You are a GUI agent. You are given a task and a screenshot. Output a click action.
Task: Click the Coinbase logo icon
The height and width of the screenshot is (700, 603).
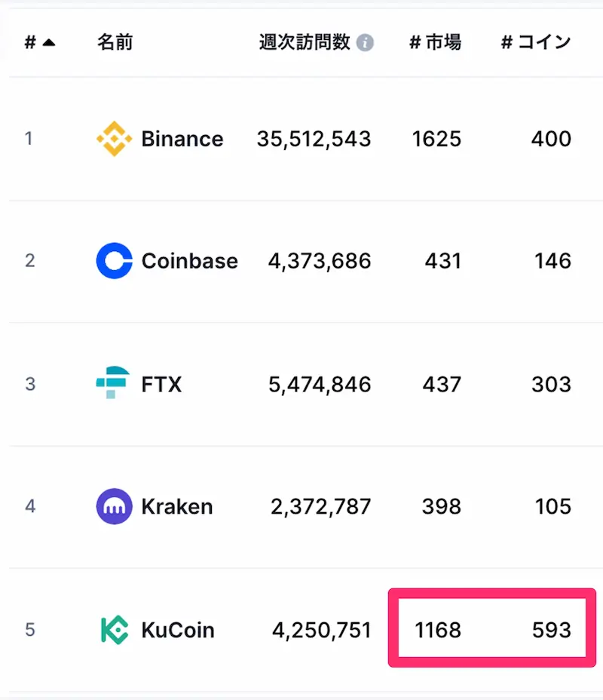point(115,261)
